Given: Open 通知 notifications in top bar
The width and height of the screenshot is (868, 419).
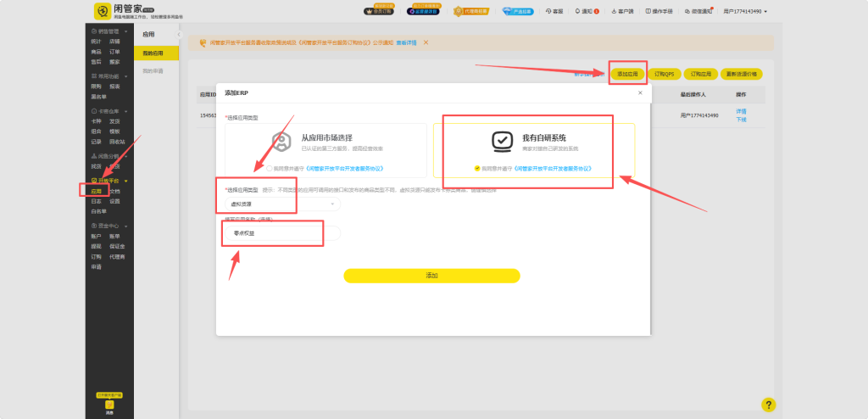Looking at the screenshot, I should point(587,11).
